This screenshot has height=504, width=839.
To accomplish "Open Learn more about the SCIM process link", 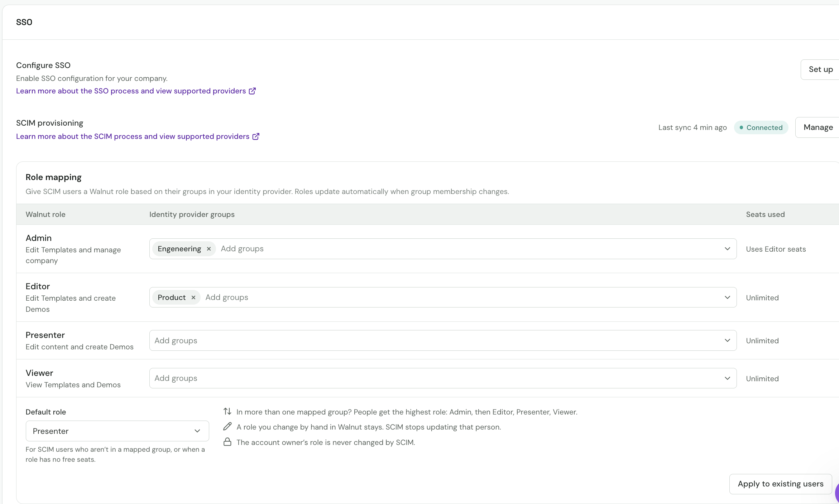I will point(133,136).
